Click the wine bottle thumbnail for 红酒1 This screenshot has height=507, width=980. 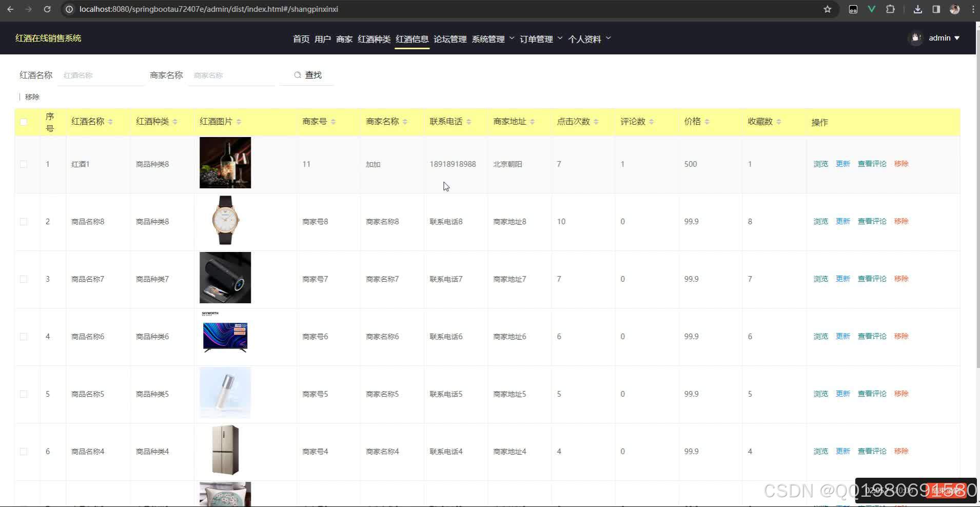pyautogui.click(x=225, y=163)
